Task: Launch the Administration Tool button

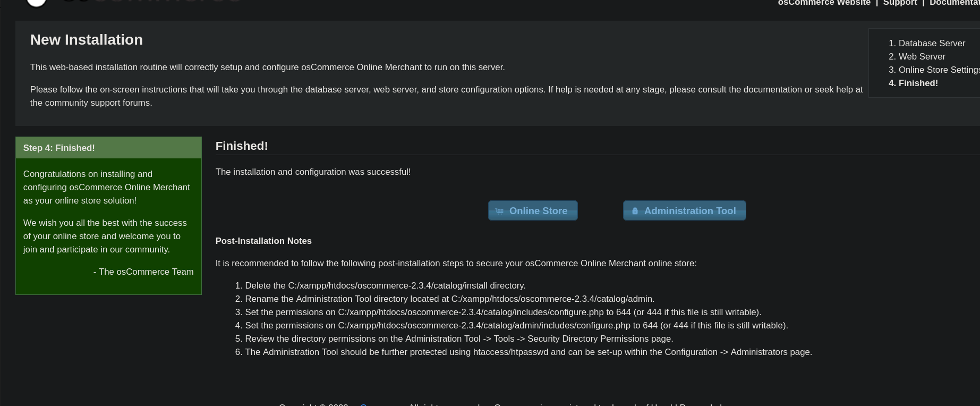Action: (x=684, y=210)
